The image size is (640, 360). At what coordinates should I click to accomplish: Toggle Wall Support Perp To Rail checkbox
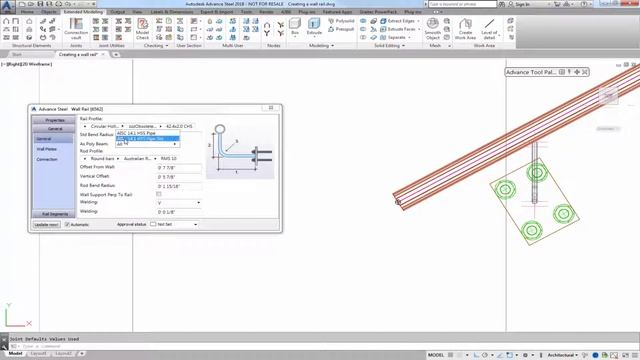[x=159, y=194]
